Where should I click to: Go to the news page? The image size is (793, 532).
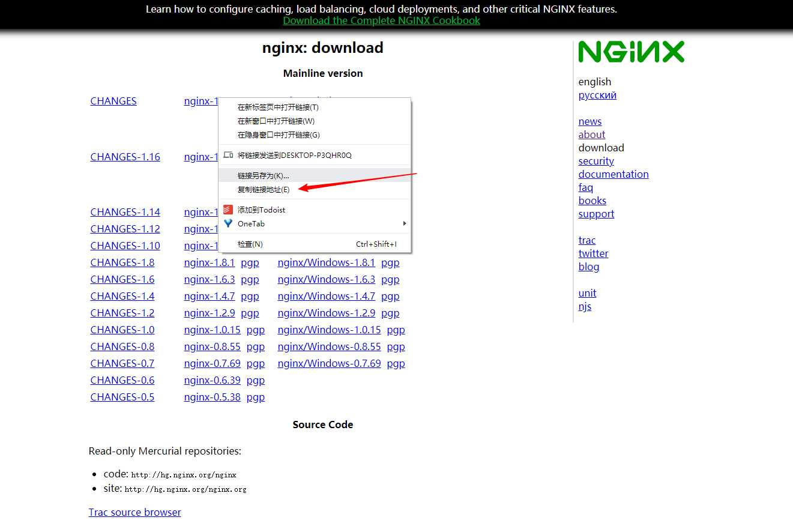coord(590,121)
